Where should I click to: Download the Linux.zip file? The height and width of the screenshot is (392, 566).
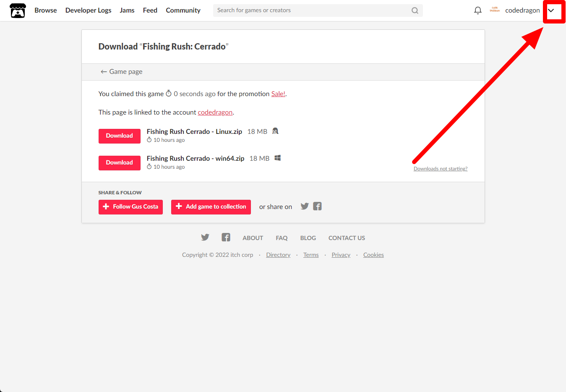click(x=120, y=136)
